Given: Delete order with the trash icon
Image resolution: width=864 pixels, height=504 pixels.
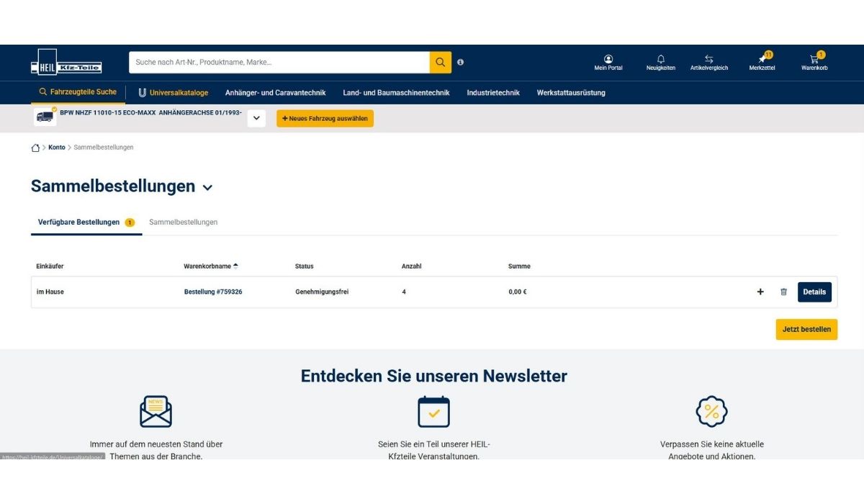Looking at the screenshot, I should [783, 292].
